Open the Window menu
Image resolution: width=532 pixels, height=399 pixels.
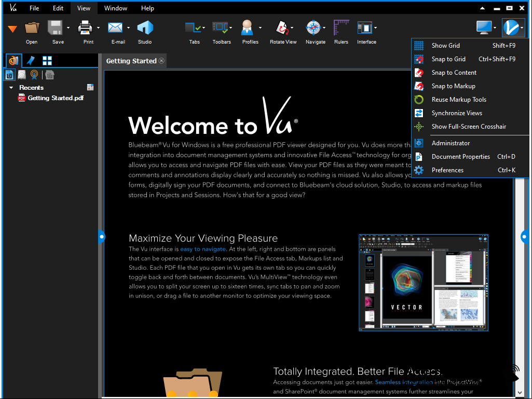116,8
